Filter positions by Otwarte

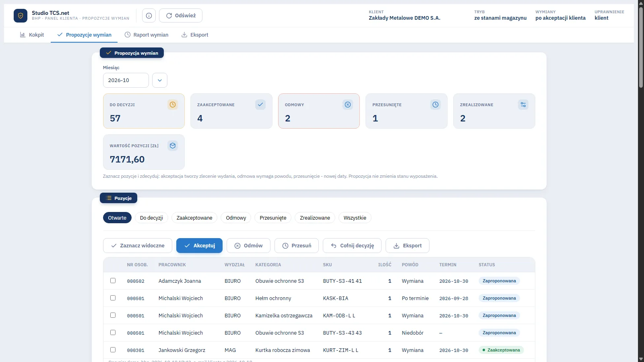click(x=117, y=218)
